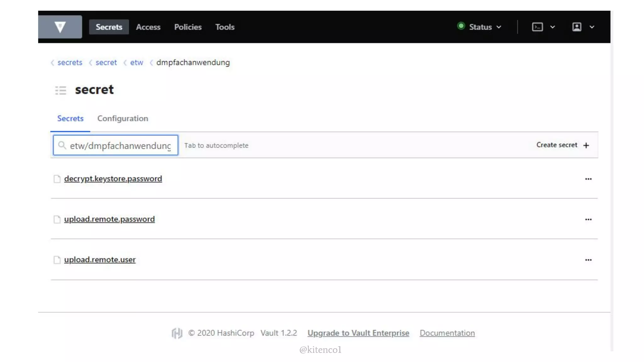Open the upload.remote.user secret link
The width and height of the screenshot is (644, 362).
coord(100,260)
